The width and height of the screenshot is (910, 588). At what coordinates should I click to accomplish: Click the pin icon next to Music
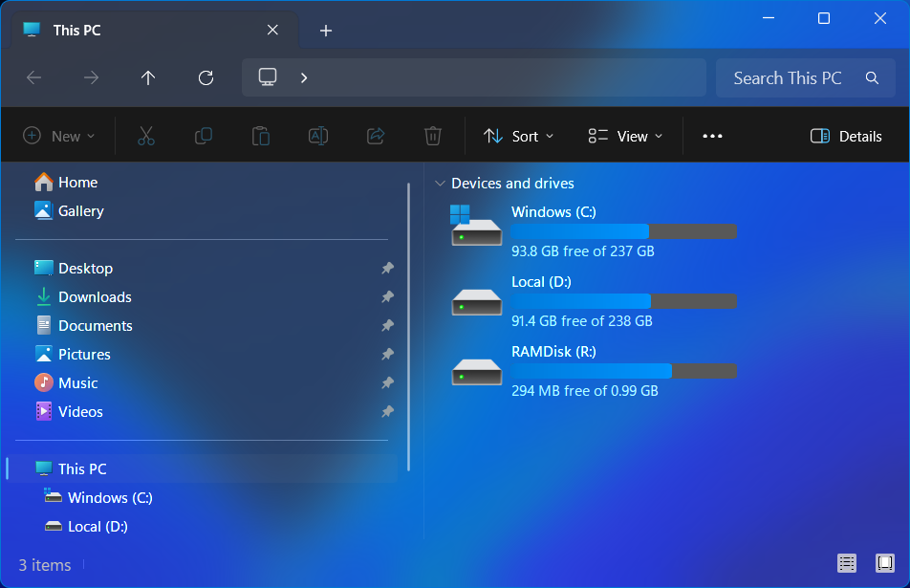point(388,383)
